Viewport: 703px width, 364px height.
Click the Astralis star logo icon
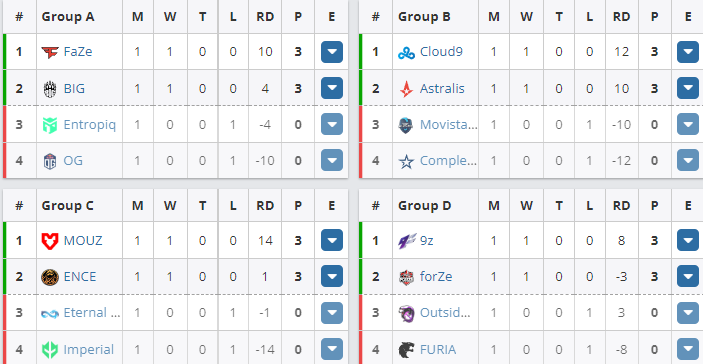point(406,89)
